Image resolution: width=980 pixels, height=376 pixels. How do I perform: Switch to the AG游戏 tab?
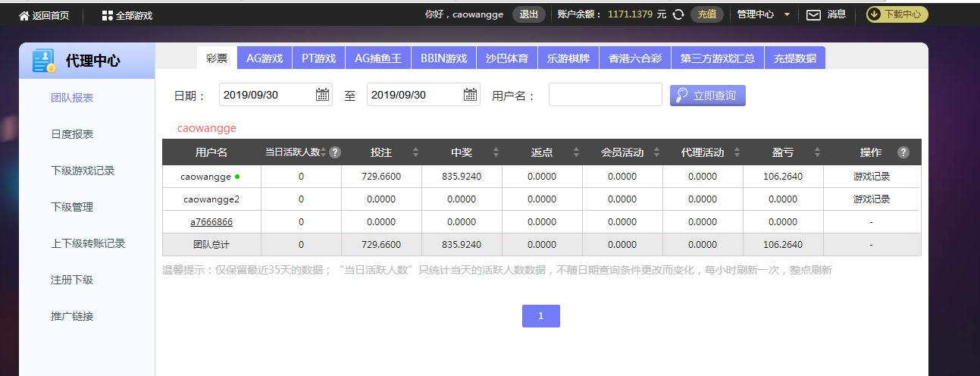click(265, 58)
